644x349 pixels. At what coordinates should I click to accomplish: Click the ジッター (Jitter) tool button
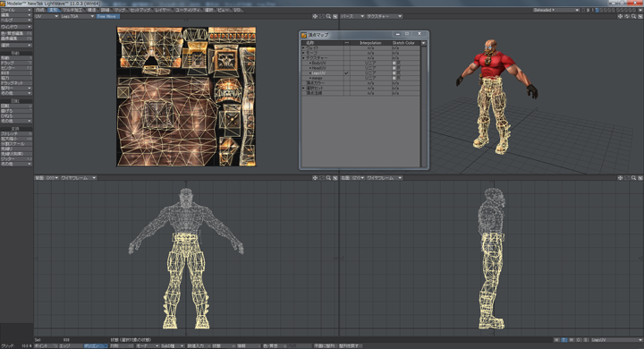16,158
